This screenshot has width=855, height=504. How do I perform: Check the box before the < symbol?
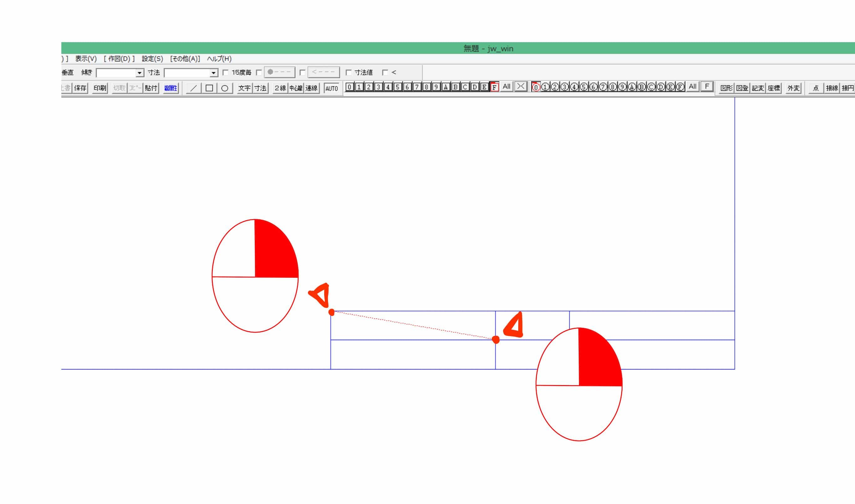pyautogui.click(x=385, y=73)
